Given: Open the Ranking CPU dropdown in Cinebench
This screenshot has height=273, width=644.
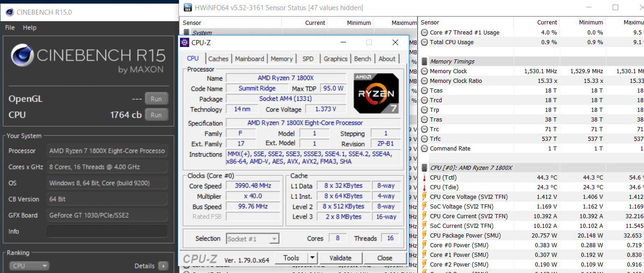Looking at the screenshot, I should click(x=29, y=266).
